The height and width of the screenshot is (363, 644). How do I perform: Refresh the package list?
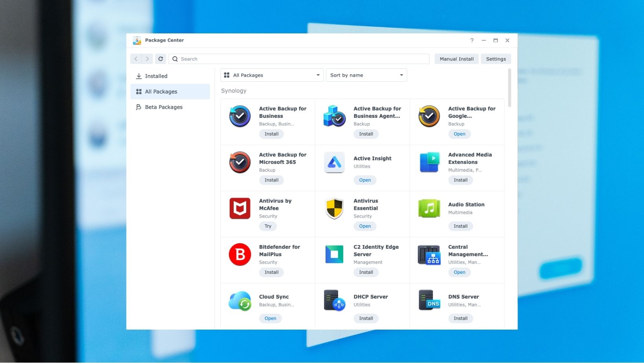pyautogui.click(x=161, y=59)
